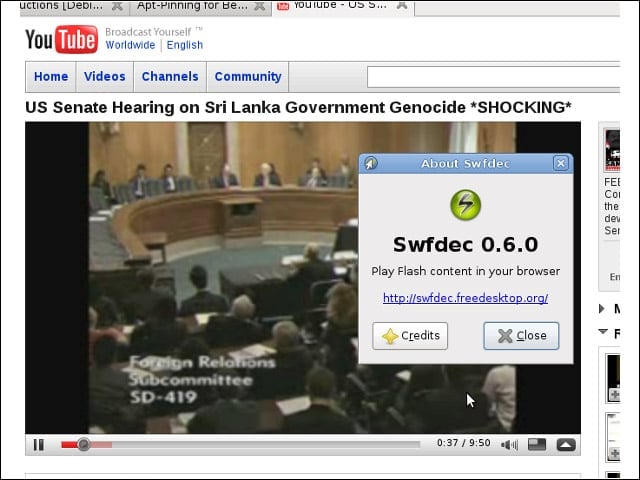Open the Home tab
640x480 pixels.
51,77
